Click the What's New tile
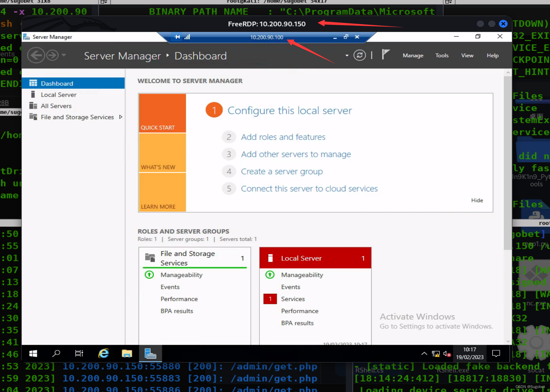 (162, 152)
